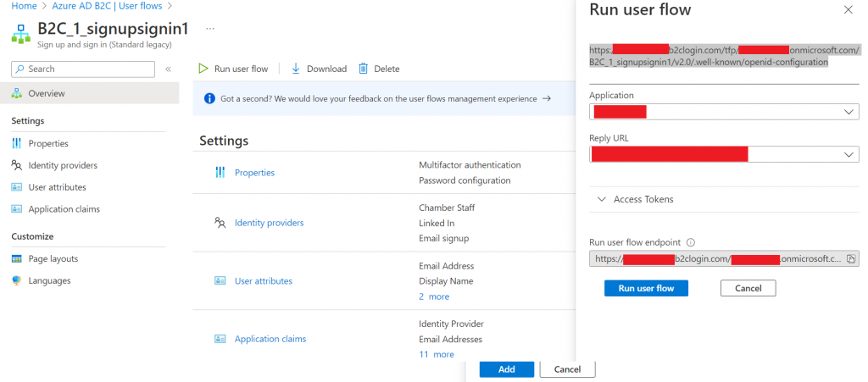Screen dimensions: 868x382
Task: Click the sidebar Search field
Action: [x=85, y=69]
